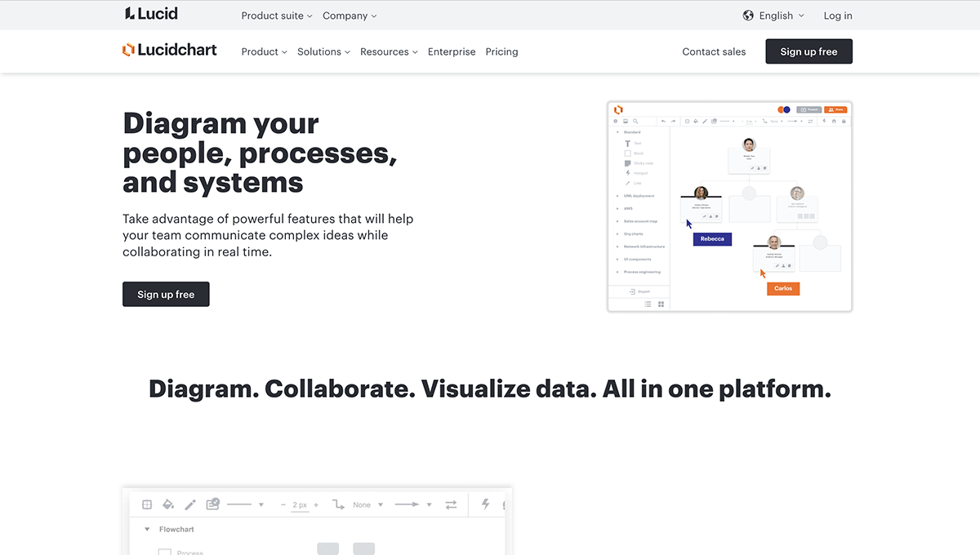Image resolution: width=980 pixels, height=555 pixels.
Task: Click the Process shape thumbnail under Flowchart
Action: [x=165, y=551]
